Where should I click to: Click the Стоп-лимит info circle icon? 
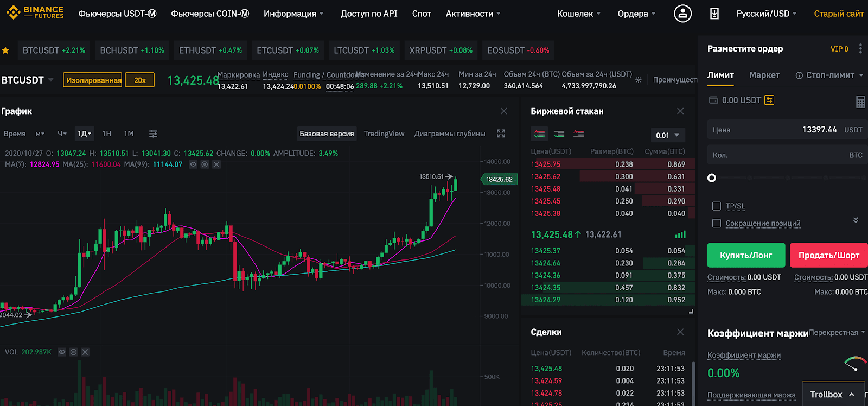coord(799,75)
